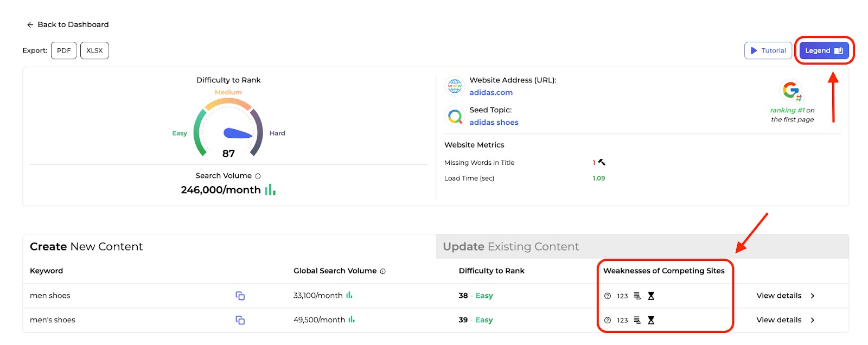Image resolution: width=868 pixels, height=345 pixels.
Task: Go back to Dashboard via arrow link
Action: [68, 24]
